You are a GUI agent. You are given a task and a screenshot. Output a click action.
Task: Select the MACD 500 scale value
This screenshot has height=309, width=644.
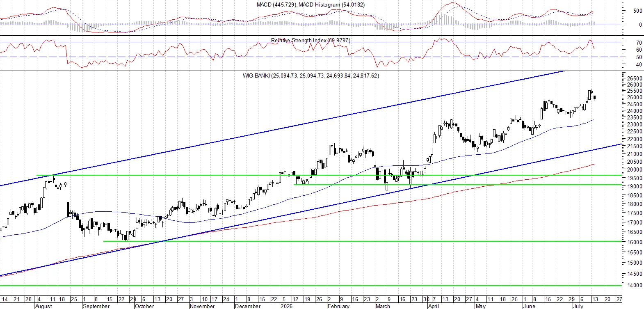[x=638, y=11]
